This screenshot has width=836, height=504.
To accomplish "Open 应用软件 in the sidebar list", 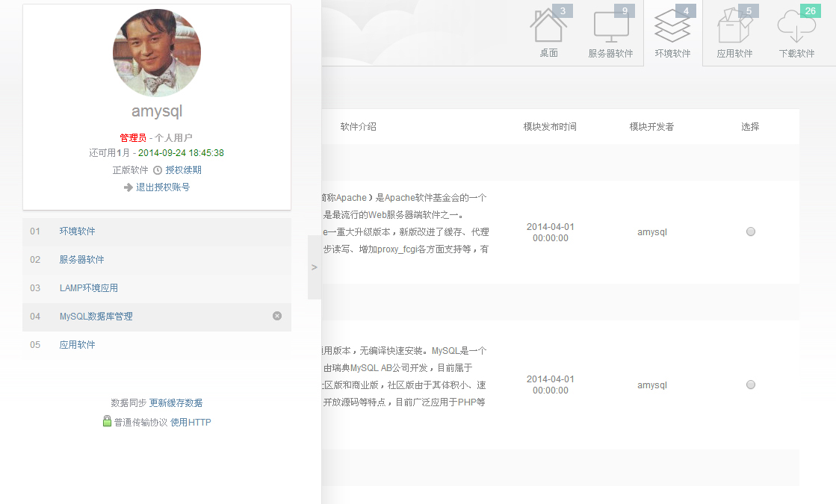I will tap(78, 345).
